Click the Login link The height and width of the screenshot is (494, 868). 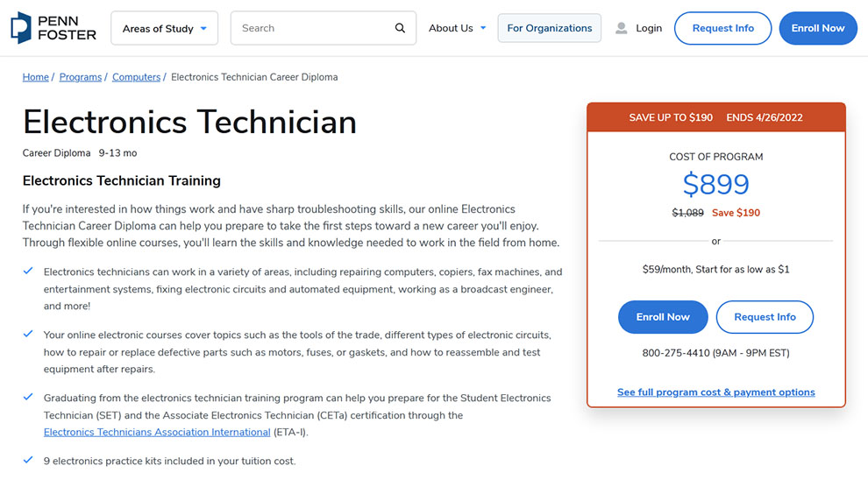click(649, 28)
